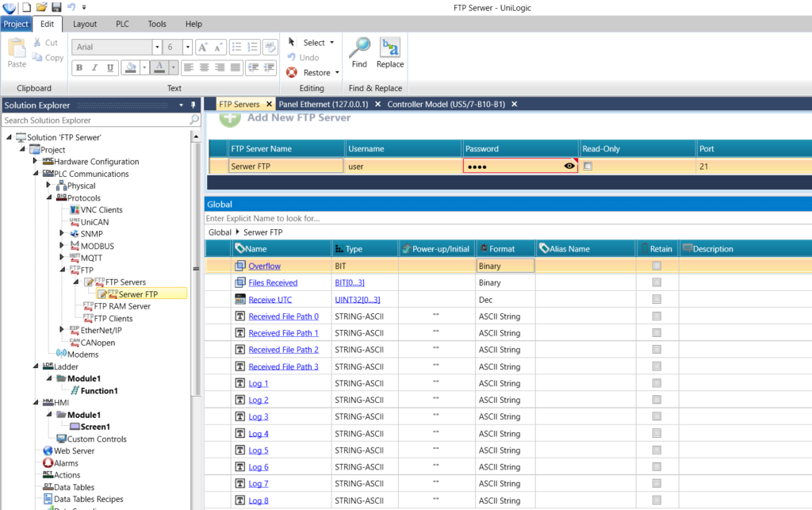Viewport: 812px width, 510px height.
Task: Collapse the Ladder tree node
Action: [x=35, y=366]
